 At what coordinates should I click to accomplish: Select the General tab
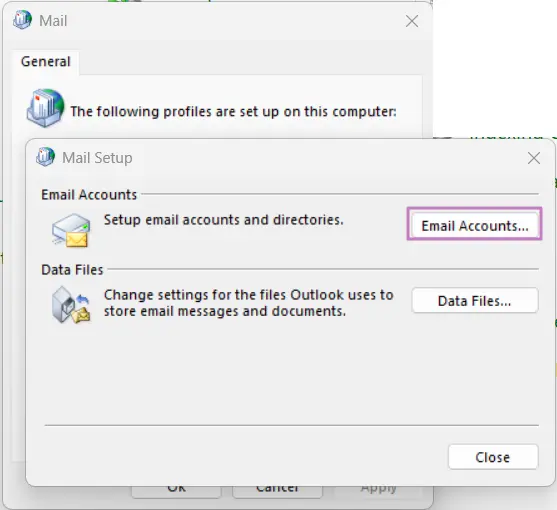point(46,62)
